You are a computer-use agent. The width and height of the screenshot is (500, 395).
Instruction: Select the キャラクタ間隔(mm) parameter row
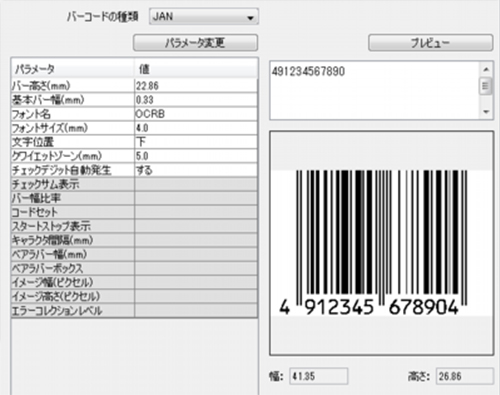point(134,240)
